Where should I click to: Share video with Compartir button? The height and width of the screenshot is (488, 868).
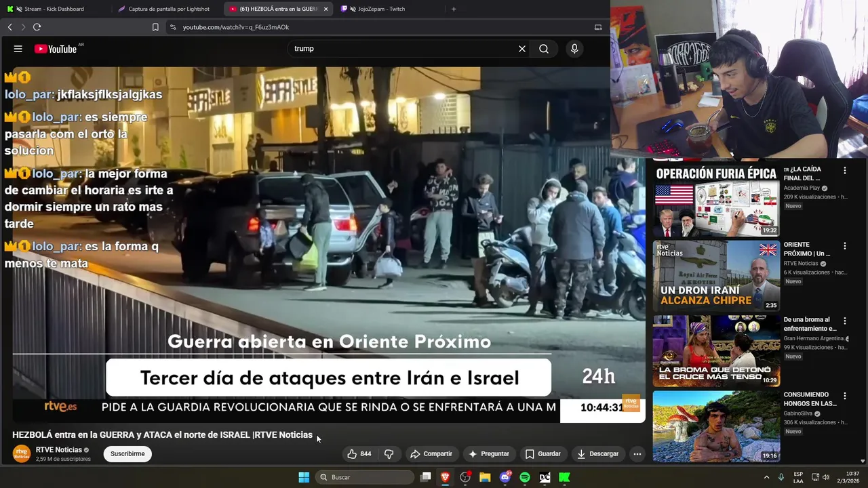click(431, 454)
